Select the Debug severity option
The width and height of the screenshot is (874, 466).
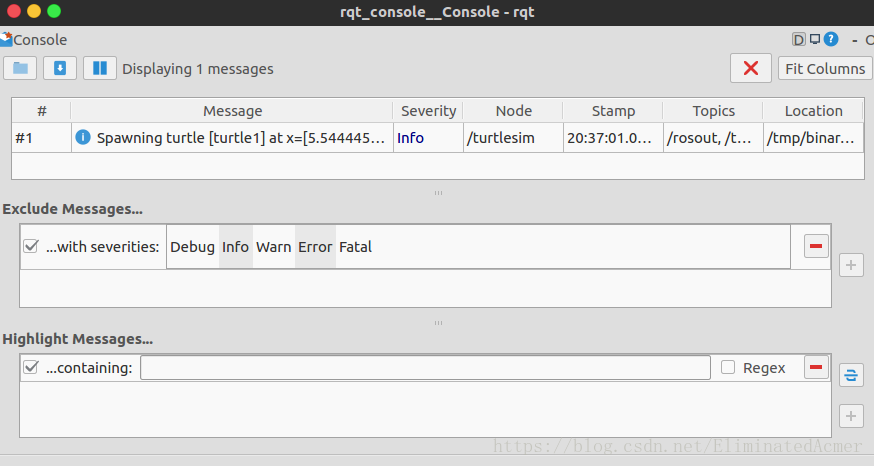pyautogui.click(x=192, y=246)
